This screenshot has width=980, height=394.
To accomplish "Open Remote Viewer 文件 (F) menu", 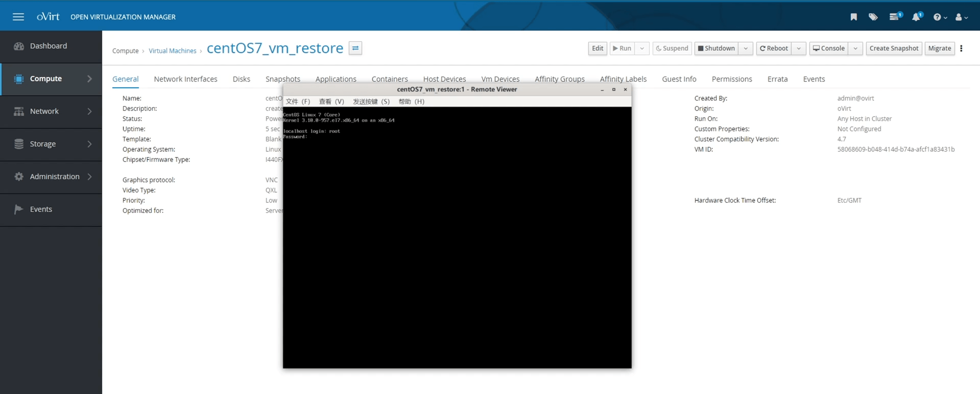I will (298, 102).
